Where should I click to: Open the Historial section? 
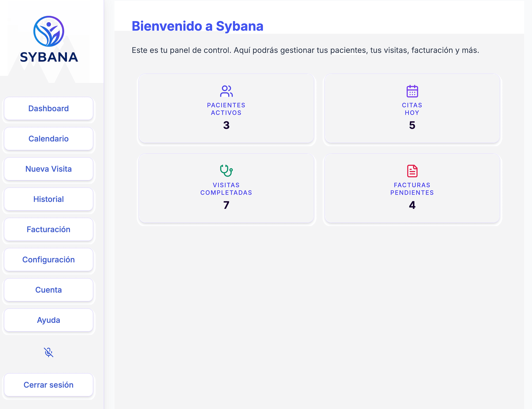[x=48, y=199]
